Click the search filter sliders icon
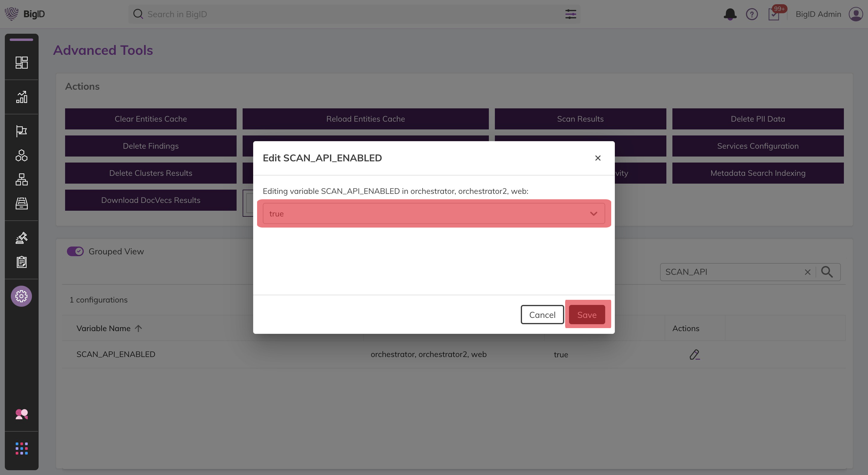The image size is (868, 475). coord(571,14)
